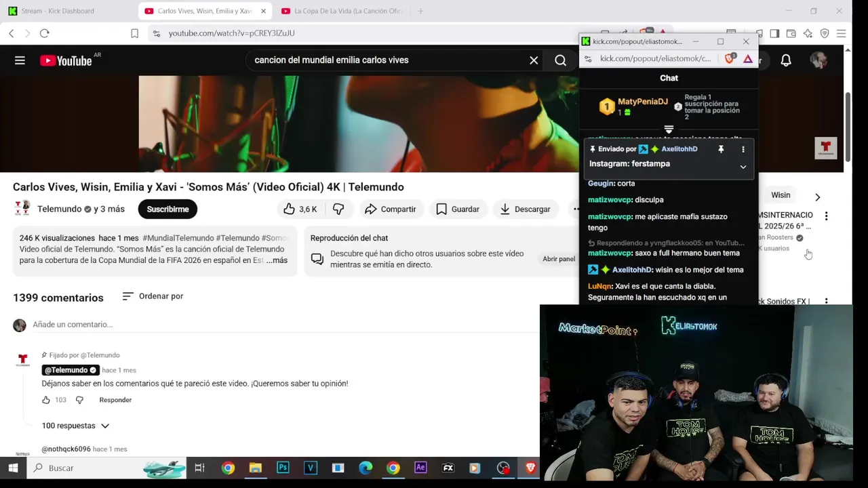This screenshot has width=868, height=488.
Task: Open a new browser tab
Action: click(x=420, y=11)
